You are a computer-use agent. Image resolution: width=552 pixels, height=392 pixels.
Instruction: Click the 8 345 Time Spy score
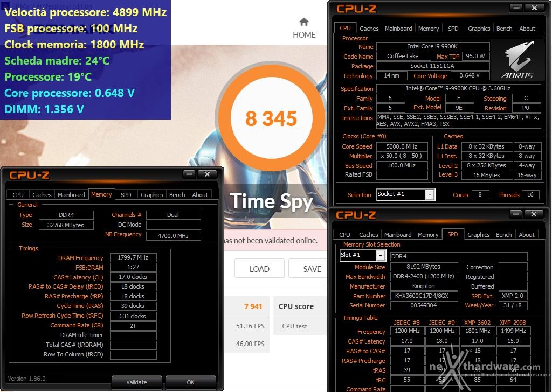271,118
